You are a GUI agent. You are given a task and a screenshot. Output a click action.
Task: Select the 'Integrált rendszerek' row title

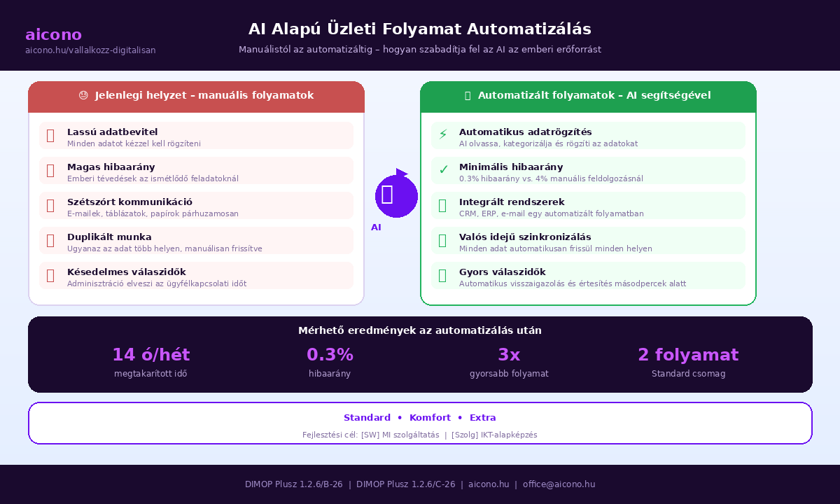[x=512, y=202]
